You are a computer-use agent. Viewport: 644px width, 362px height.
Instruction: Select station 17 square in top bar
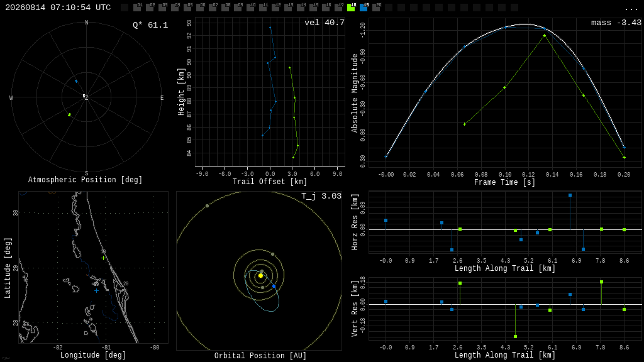[x=338, y=8]
